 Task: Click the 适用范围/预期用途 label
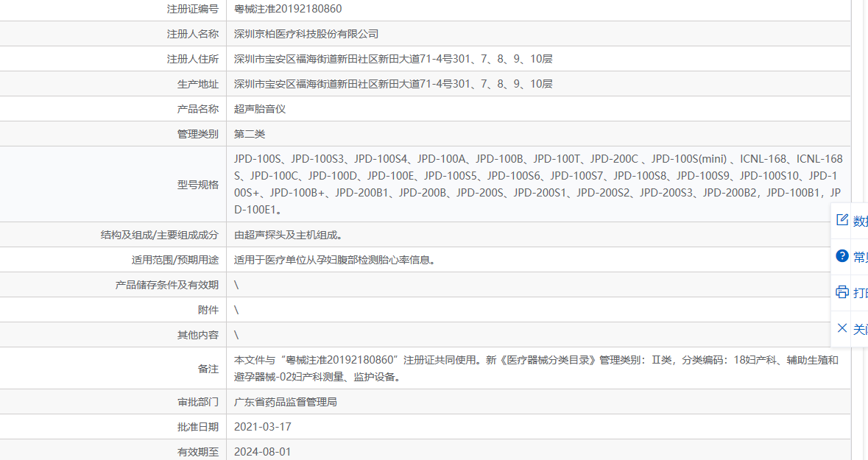(x=175, y=260)
